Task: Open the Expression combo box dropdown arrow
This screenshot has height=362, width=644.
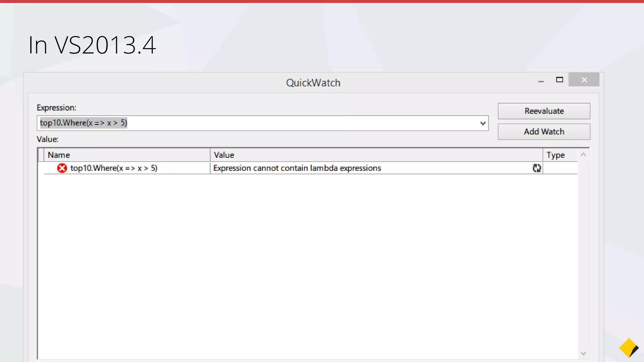Action: pyautogui.click(x=483, y=123)
